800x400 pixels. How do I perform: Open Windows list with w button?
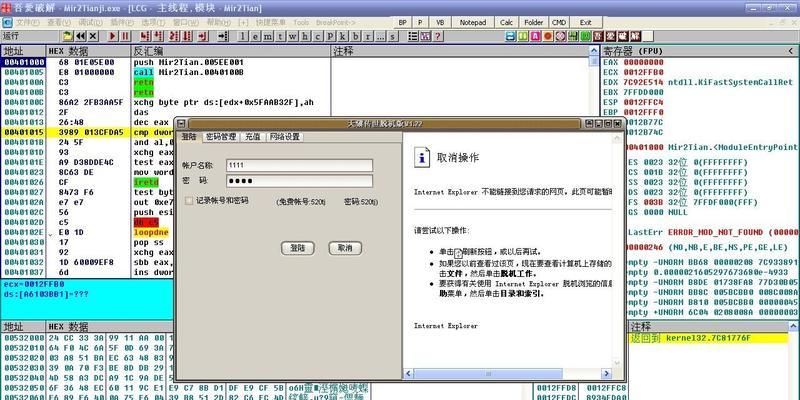click(x=292, y=36)
